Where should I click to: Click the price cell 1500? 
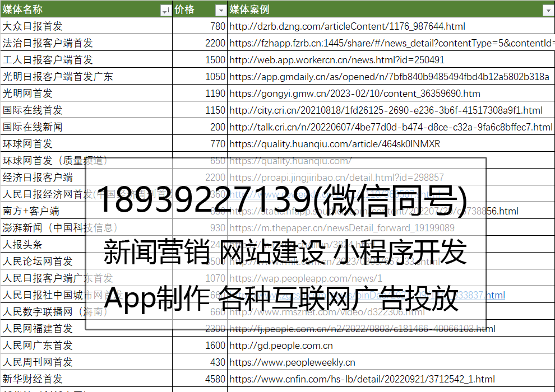[200, 59]
